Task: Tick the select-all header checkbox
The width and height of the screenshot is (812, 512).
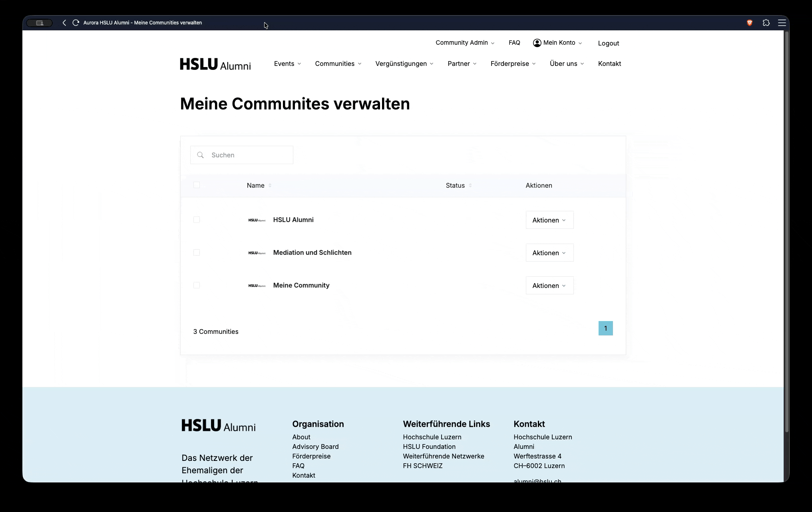Action: click(x=197, y=185)
